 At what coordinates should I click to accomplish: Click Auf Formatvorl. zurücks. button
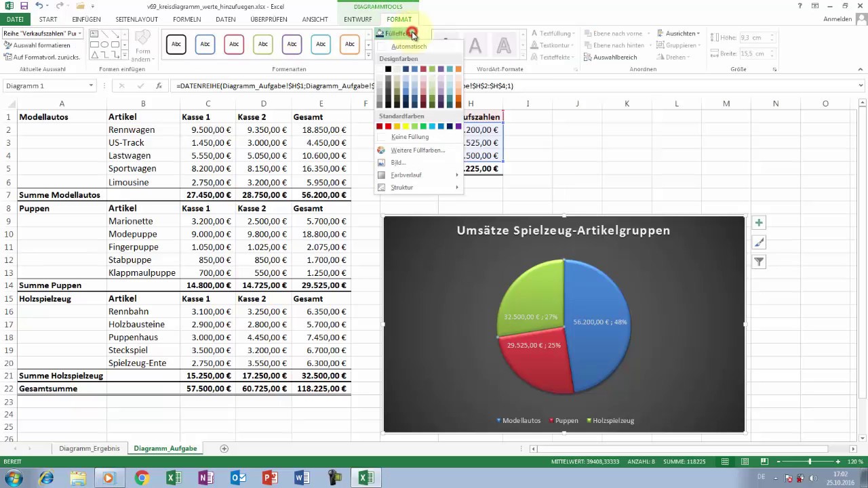click(42, 57)
